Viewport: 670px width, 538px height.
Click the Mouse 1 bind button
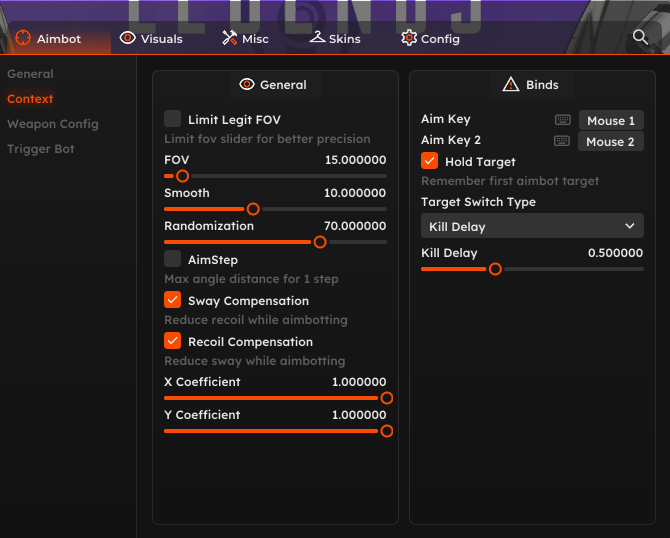[611, 121]
